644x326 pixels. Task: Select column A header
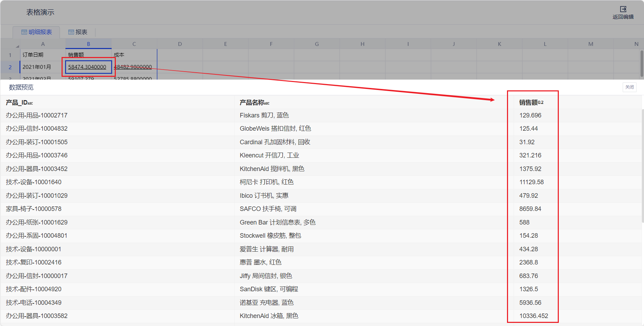coord(43,44)
